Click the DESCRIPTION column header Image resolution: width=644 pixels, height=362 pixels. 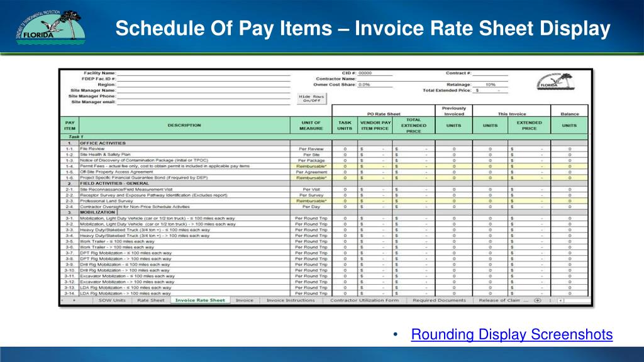184,125
